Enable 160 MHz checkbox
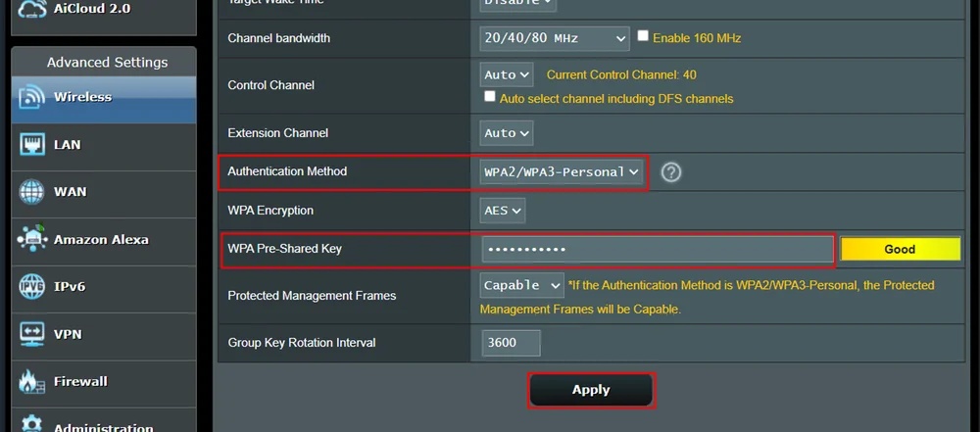 pos(643,36)
